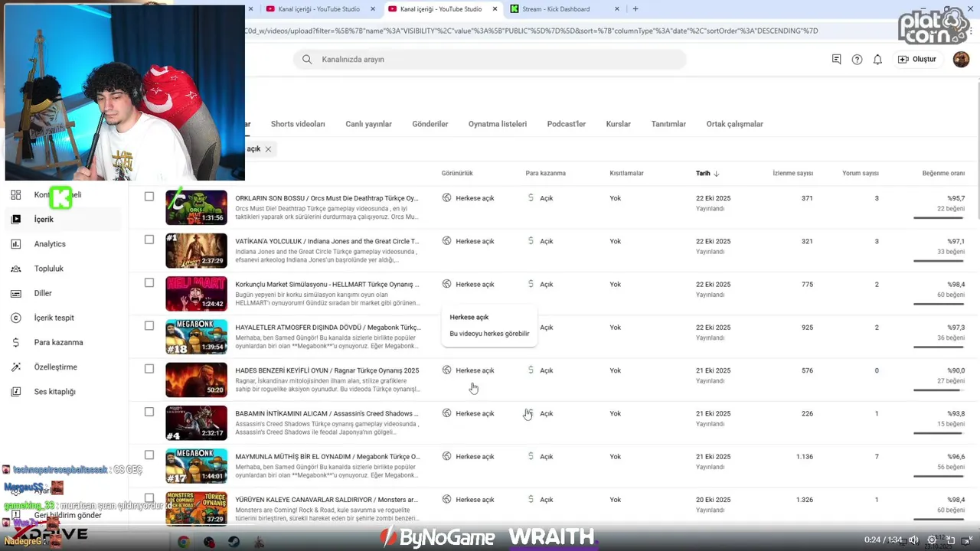This screenshot has width=980, height=551.
Task: Switch to Kurslar tab
Action: pos(619,124)
